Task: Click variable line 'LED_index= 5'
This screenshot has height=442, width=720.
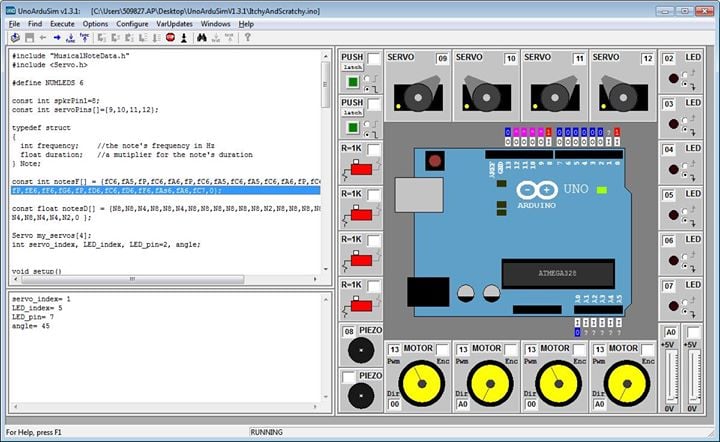Action: (37, 308)
